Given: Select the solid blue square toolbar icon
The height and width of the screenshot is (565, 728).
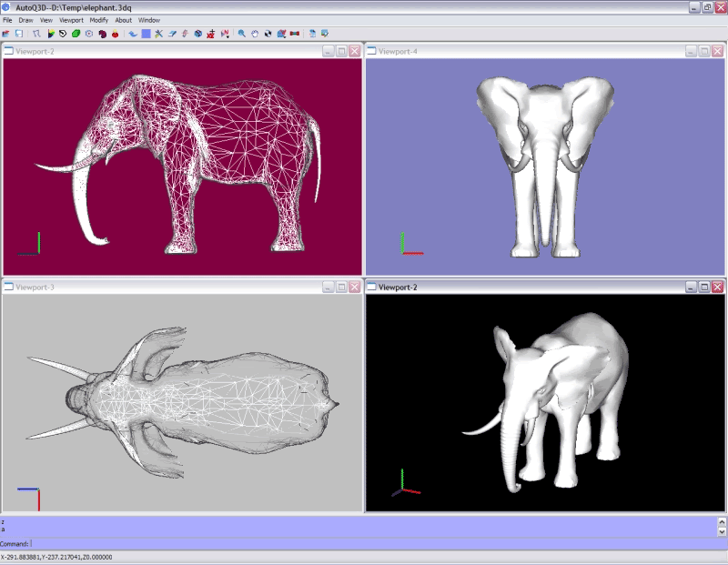Looking at the screenshot, I should pyautogui.click(x=146, y=34).
